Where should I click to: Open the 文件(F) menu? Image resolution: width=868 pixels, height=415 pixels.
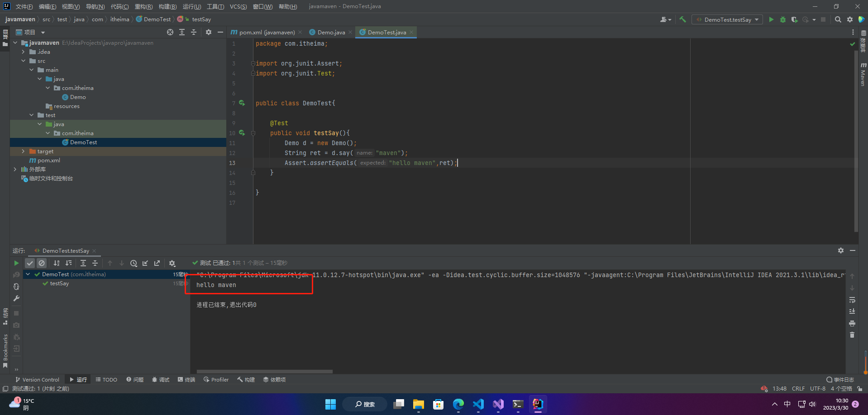[24, 6]
